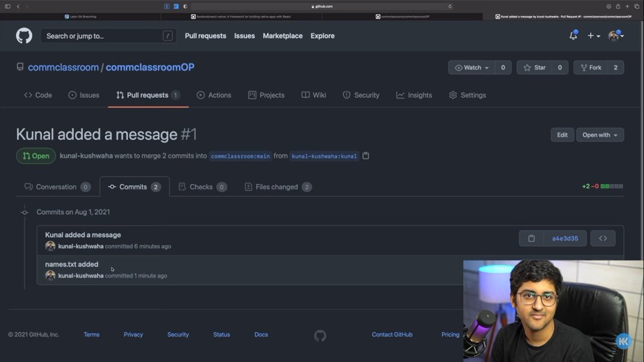Click the green Open status badge

[36, 156]
